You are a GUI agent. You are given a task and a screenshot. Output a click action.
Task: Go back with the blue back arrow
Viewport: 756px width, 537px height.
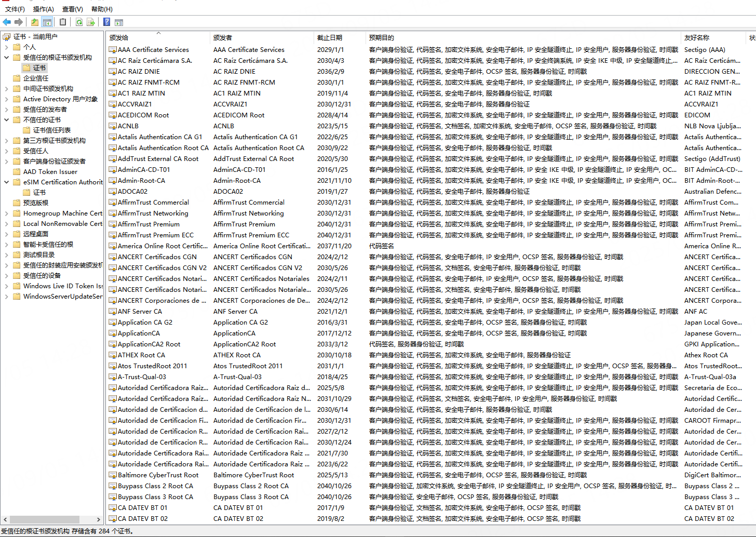pos(7,22)
